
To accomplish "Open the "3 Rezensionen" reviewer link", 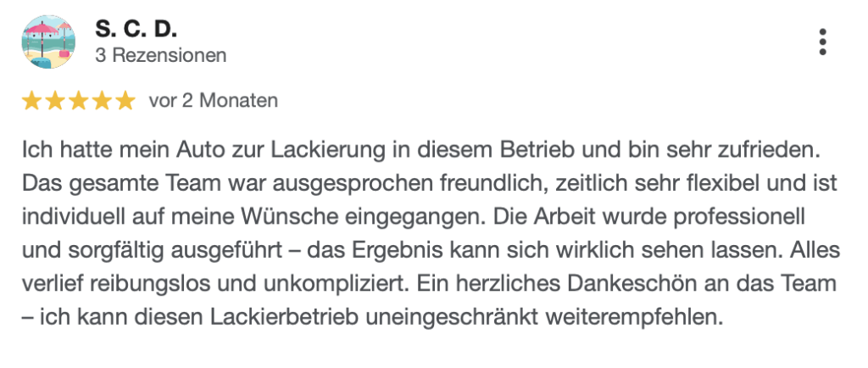I will click(x=161, y=56).
